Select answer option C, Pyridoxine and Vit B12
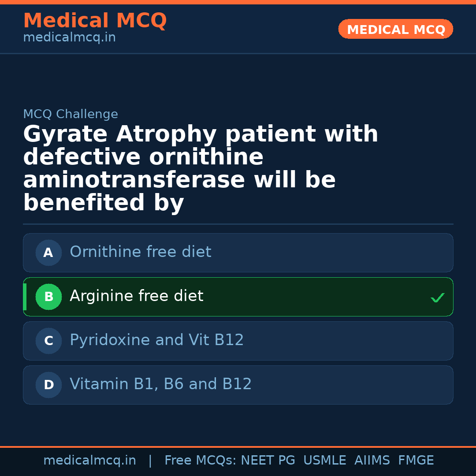The height and width of the screenshot is (476, 476). pyautogui.click(x=238, y=341)
